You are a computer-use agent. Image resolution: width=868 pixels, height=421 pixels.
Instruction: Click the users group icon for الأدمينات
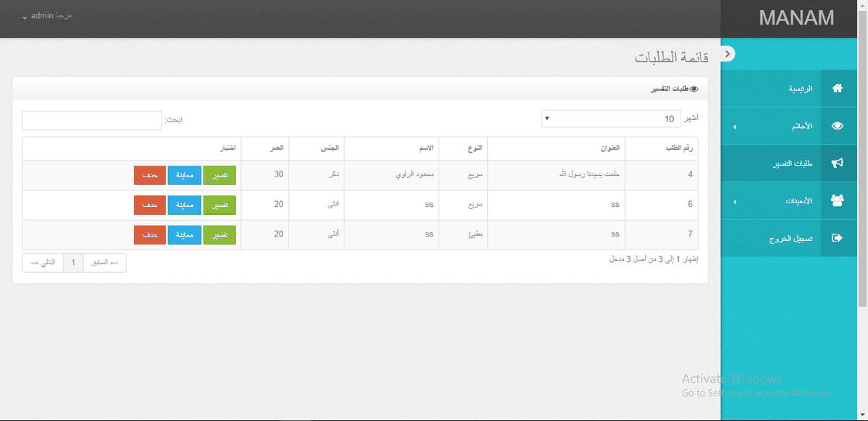837,201
